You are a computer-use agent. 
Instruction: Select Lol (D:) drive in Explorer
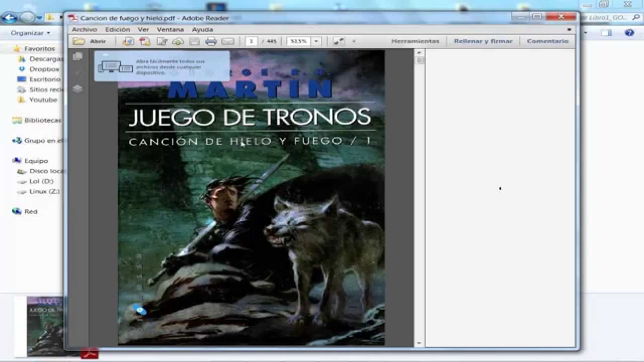click(41, 181)
